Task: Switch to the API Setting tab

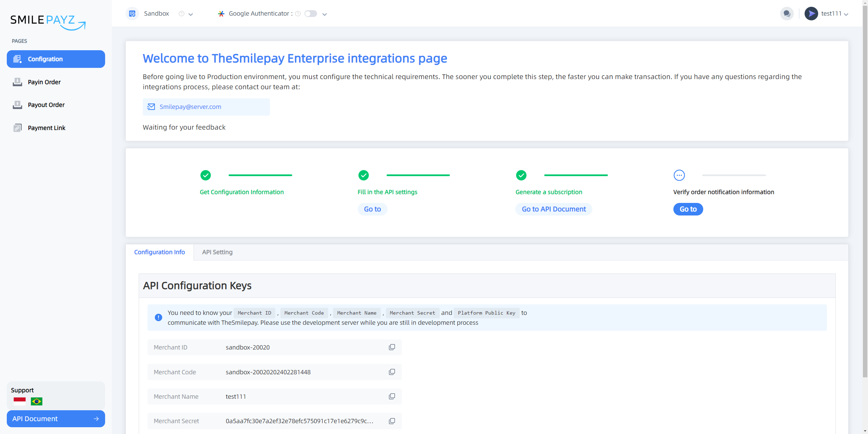Action: (x=217, y=252)
